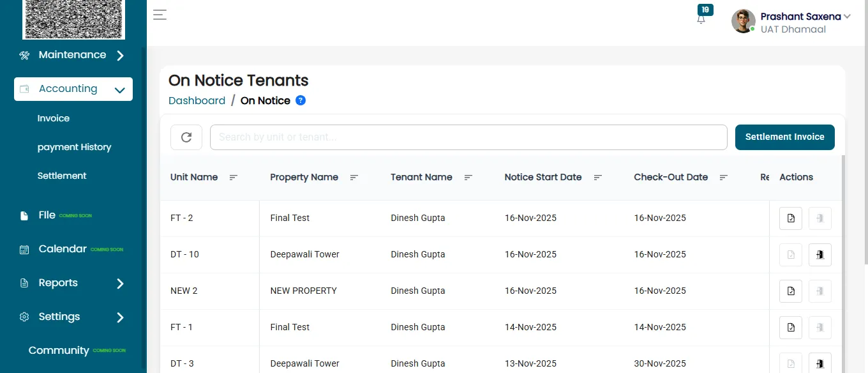Refresh the On Notice tenants list
Viewport: 868px width, 373px height.
tap(186, 137)
